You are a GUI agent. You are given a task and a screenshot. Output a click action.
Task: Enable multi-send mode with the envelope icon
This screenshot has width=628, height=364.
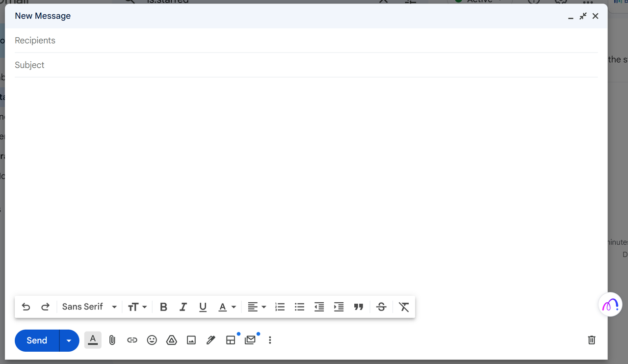pyautogui.click(x=250, y=340)
